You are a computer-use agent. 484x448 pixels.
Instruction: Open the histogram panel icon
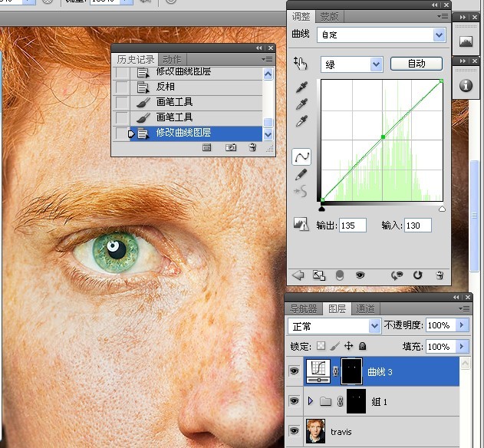tap(466, 41)
